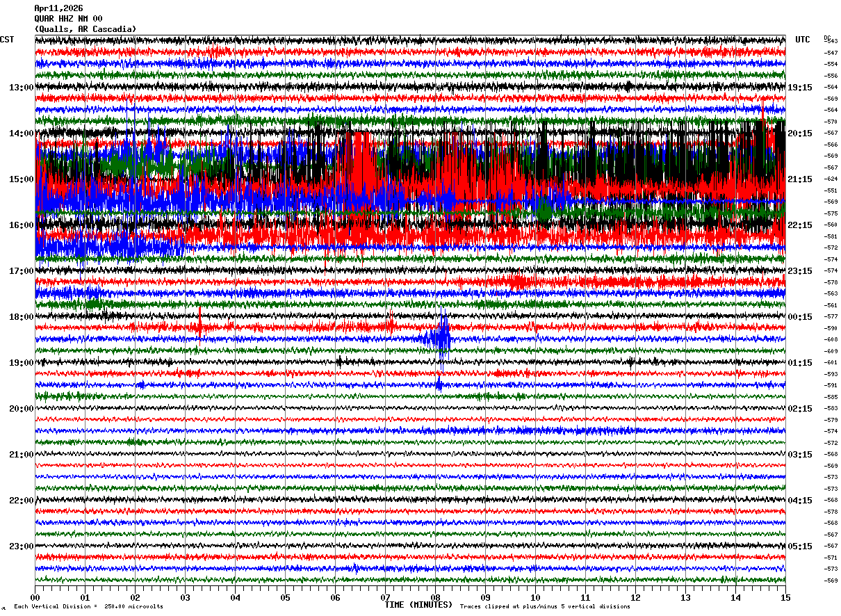This screenshot has height=616, width=841.
Task: Click the "19:15" UTC time label
Action: coord(800,88)
